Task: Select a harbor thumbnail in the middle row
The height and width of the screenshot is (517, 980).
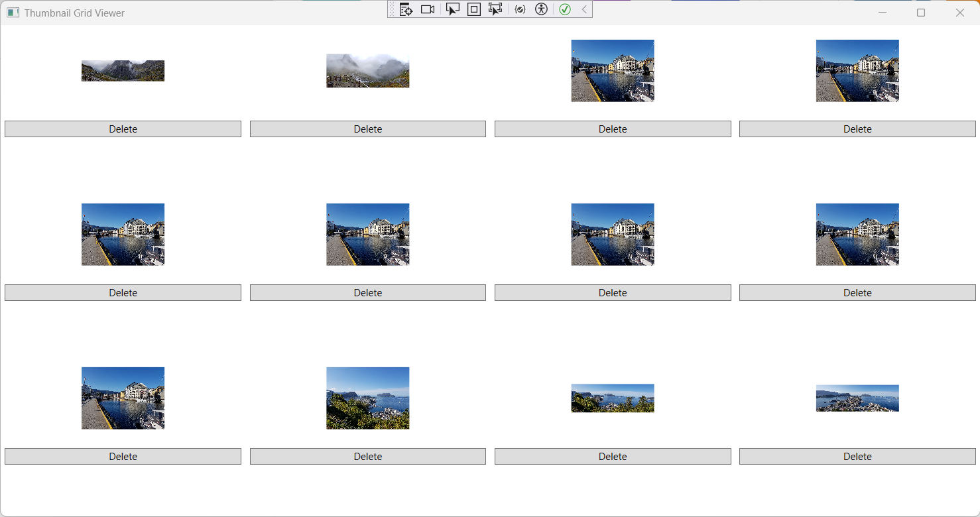Action: click(x=367, y=234)
